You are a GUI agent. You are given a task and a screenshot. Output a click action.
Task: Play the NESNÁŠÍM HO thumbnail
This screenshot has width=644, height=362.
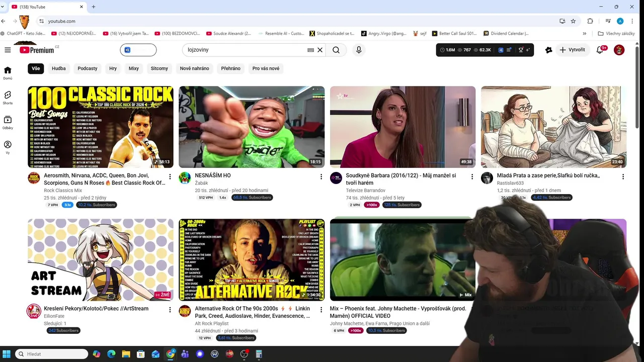click(252, 127)
